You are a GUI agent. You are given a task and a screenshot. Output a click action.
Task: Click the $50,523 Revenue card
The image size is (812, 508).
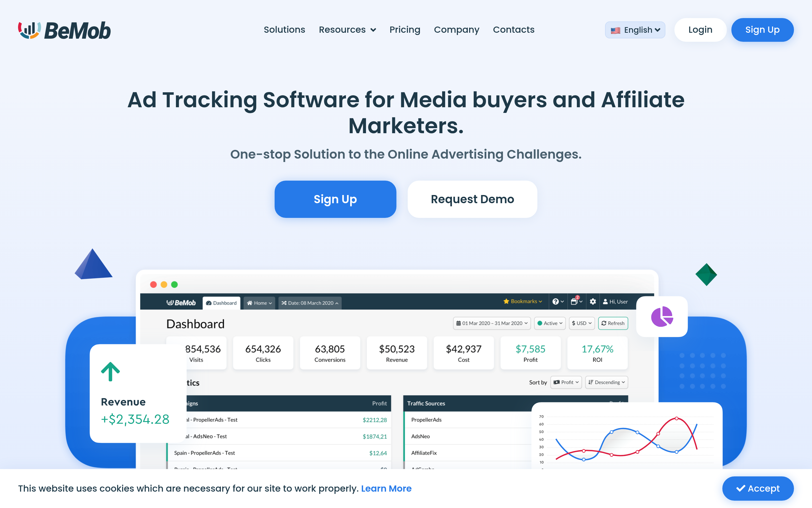tap(397, 353)
